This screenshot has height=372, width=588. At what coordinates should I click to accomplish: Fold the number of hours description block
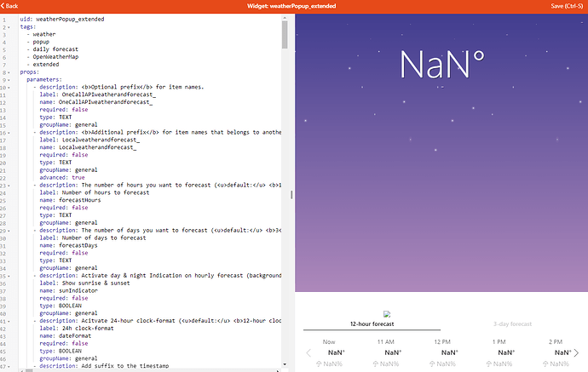point(9,186)
